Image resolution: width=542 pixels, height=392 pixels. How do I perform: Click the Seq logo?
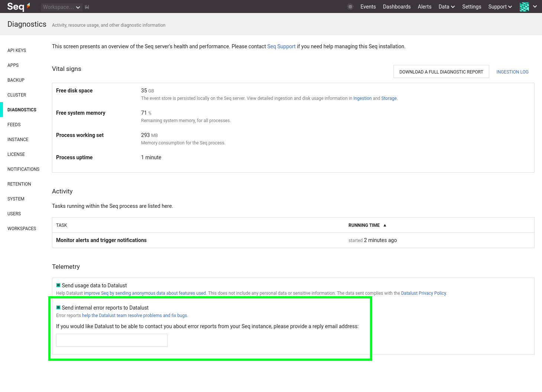coord(19,7)
